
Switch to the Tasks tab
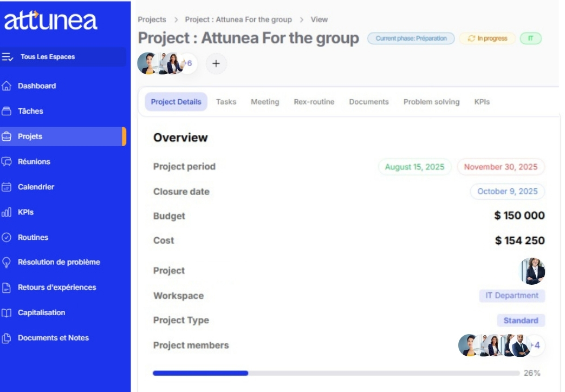tap(226, 102)
